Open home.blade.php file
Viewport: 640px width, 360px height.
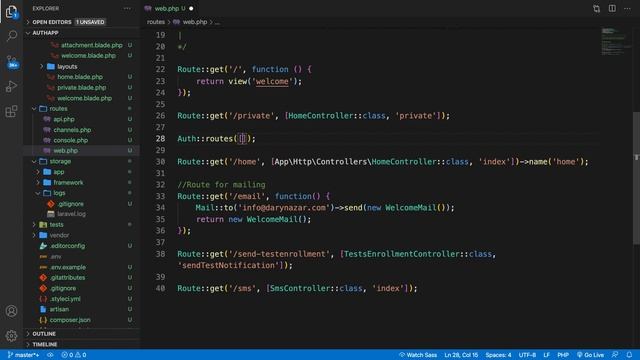tap(80, 77)
